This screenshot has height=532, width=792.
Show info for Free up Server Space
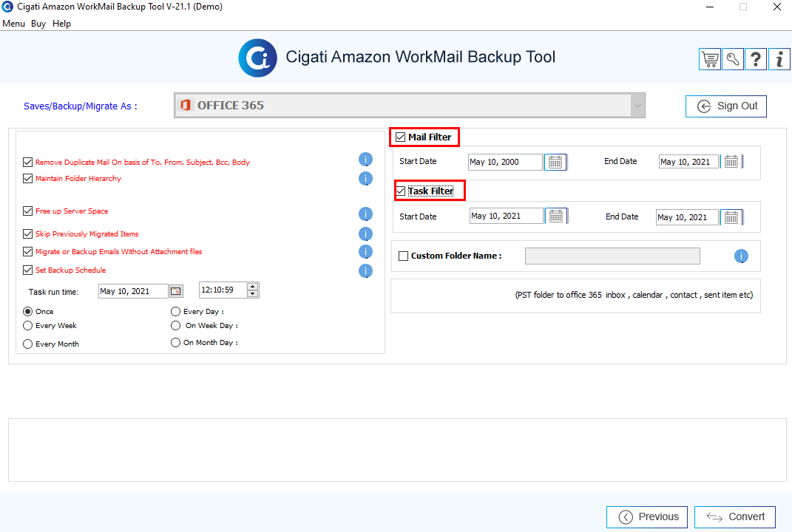pyautogui.click(x=366, y=214)
